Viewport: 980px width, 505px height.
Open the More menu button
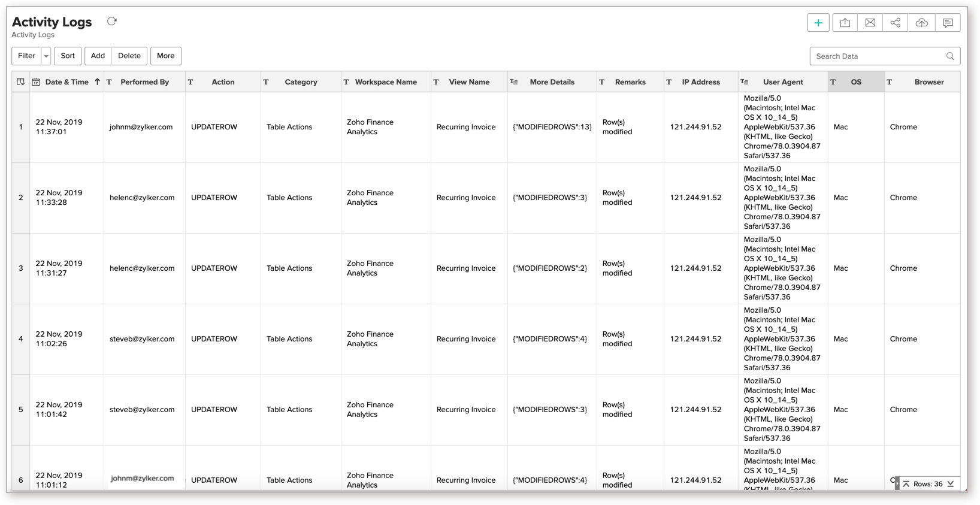point(165,56)
